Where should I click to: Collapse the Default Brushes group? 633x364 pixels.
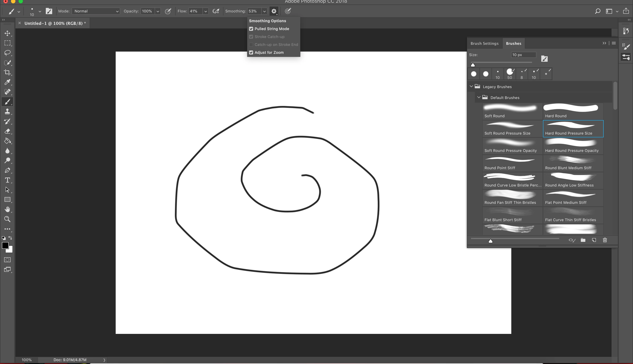pos(479,97)
